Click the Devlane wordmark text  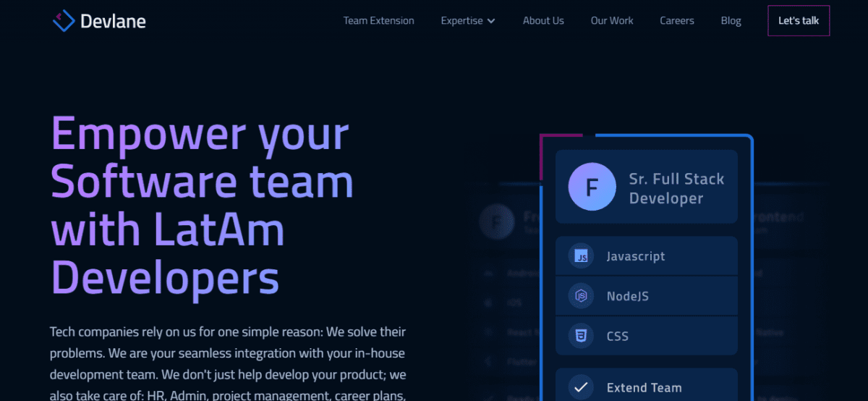coord(113,21)
